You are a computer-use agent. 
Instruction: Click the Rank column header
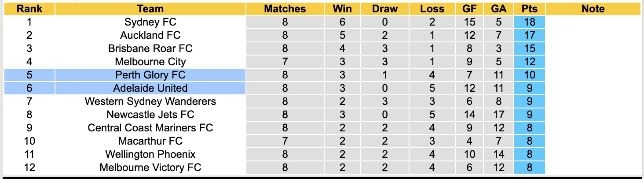click(29, 9)
